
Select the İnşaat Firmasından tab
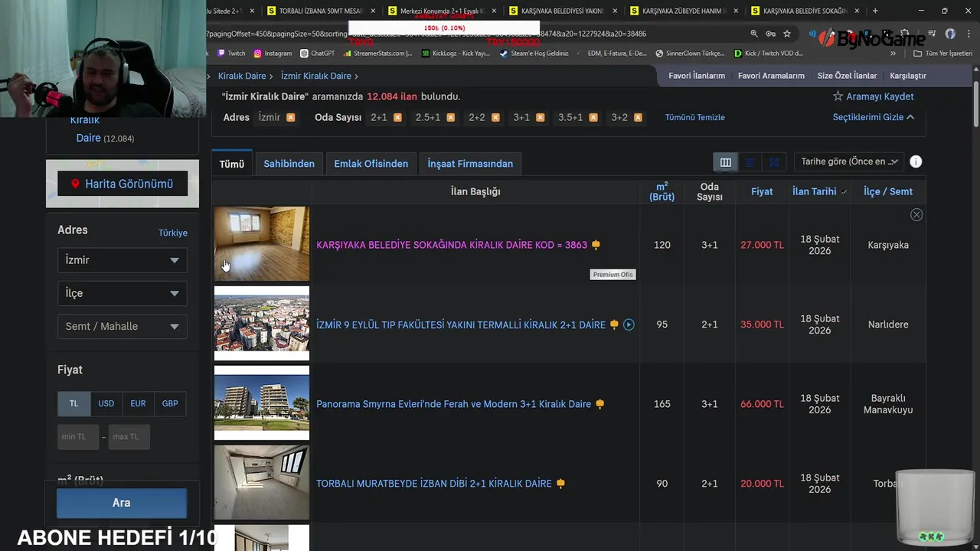pos(470,164)
